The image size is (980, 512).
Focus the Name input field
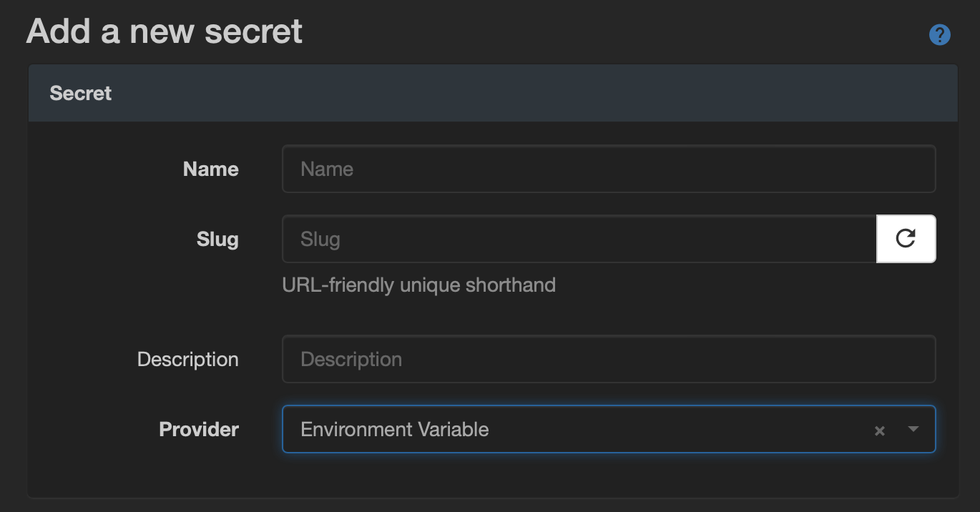pyautogui.click(x=608, y=169)
